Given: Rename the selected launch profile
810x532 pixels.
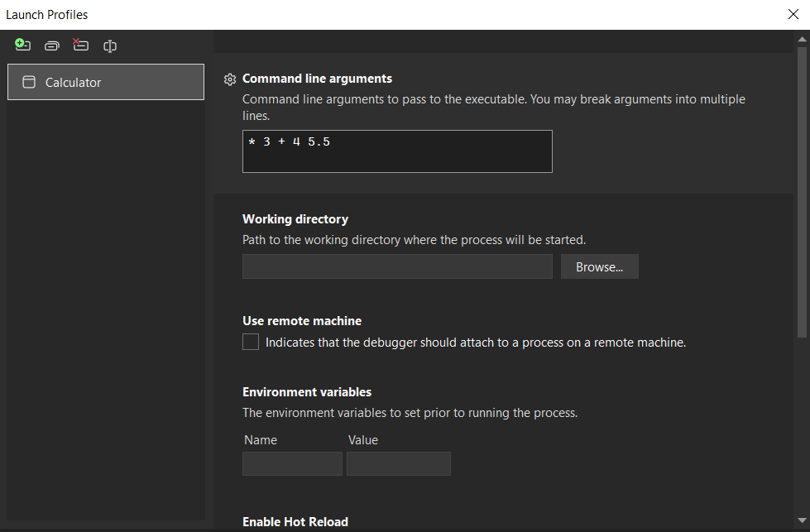Looking at the screenshot, I should click(x=109, y=46).
